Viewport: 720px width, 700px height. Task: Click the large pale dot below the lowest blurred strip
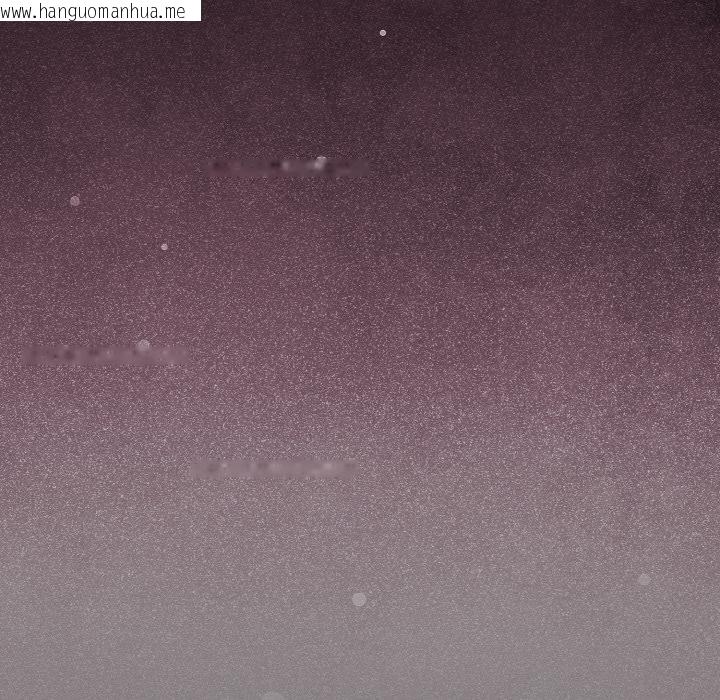[x=359, y=599]
